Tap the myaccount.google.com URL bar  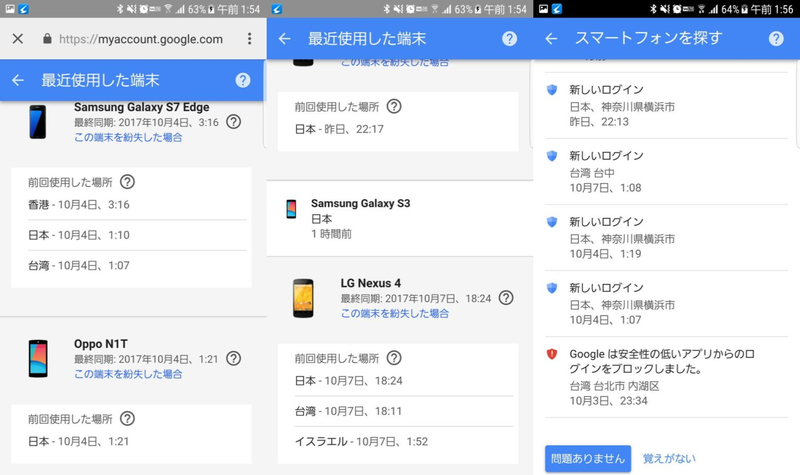pos(140,39)
